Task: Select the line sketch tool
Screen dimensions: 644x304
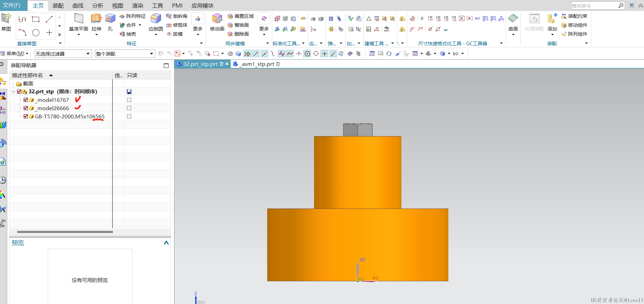Action: tap(49, 19)
